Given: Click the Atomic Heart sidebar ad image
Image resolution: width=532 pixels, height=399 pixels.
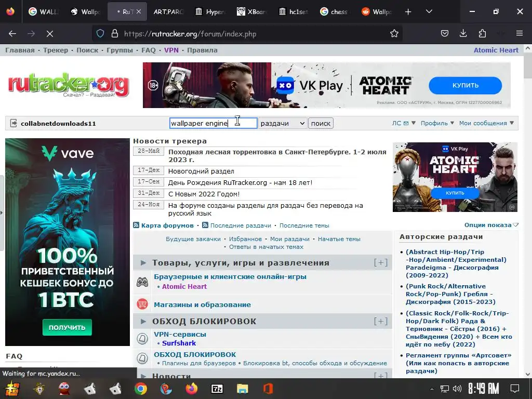Looking at the screenshot, I should pos(455,177).
